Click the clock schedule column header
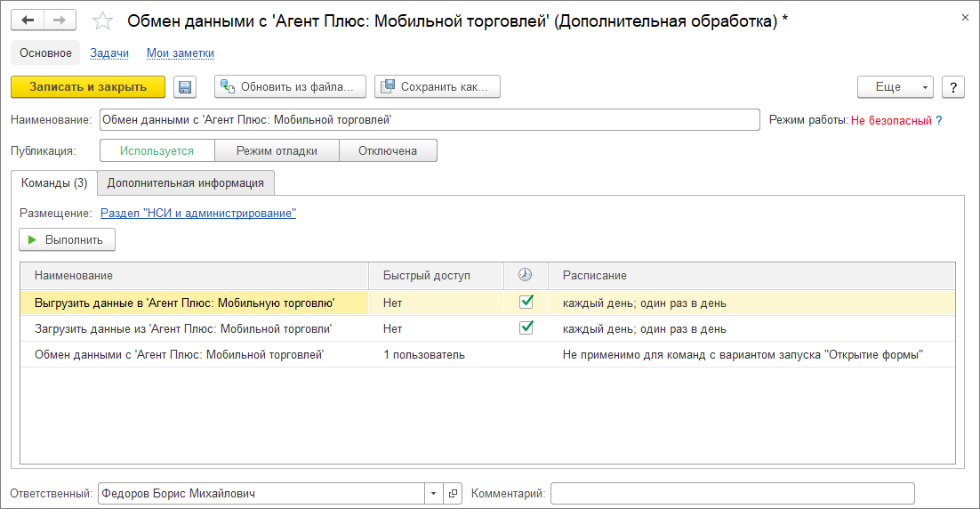The height and width of the screenshot is (509, 980). 525,275
